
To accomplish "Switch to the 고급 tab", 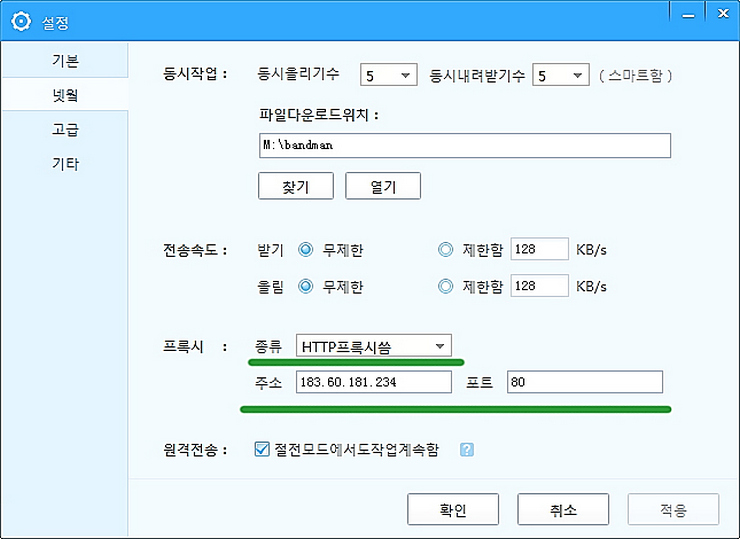I will point(65,129).
